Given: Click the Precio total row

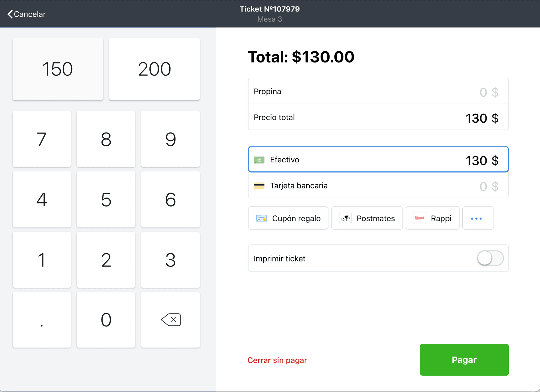Looking at the screenshot, I should click(378, 117).
